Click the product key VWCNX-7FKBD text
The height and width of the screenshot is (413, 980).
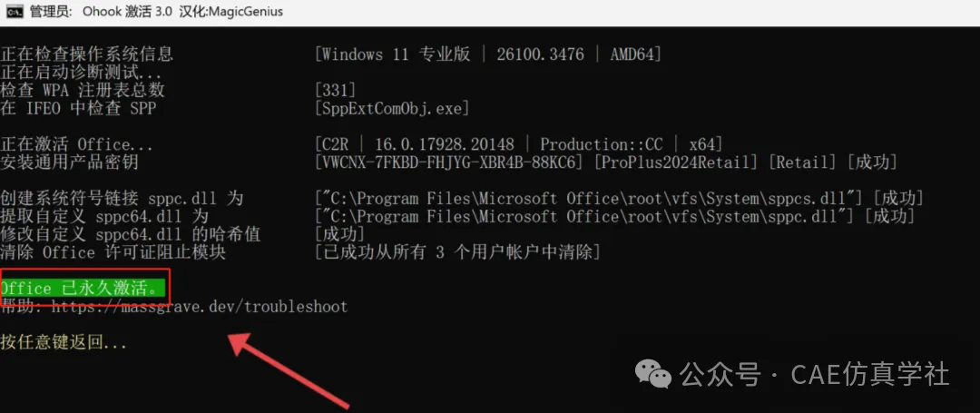(x=451, y=162)
